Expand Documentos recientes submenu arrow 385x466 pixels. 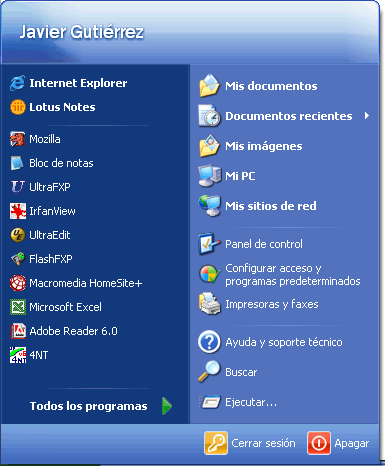367,116
